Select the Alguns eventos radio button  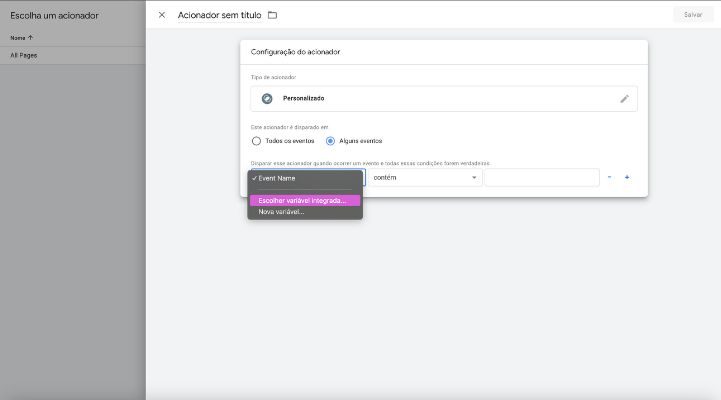pyautogui.click(x=330, y=141)
